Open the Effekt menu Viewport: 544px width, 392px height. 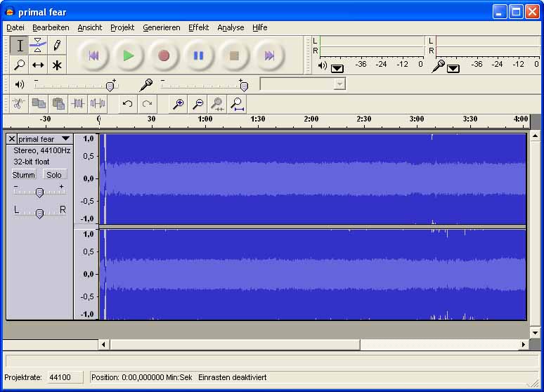tap(198, 27)
